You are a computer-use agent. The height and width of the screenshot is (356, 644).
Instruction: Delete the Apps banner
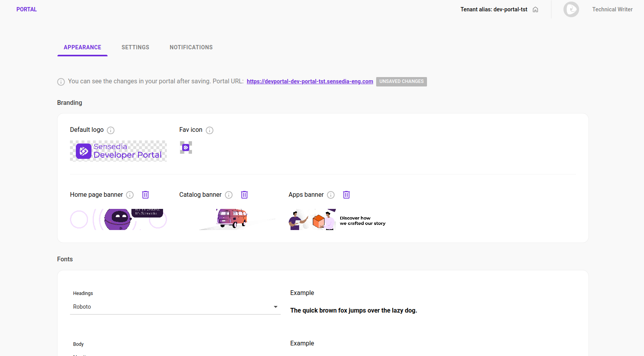pos(346,194)
